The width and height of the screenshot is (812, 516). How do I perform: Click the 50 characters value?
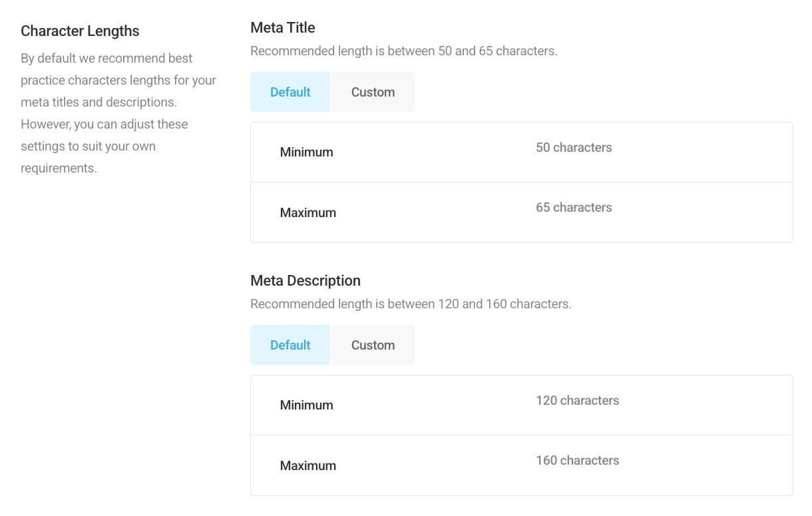point(574,147)
